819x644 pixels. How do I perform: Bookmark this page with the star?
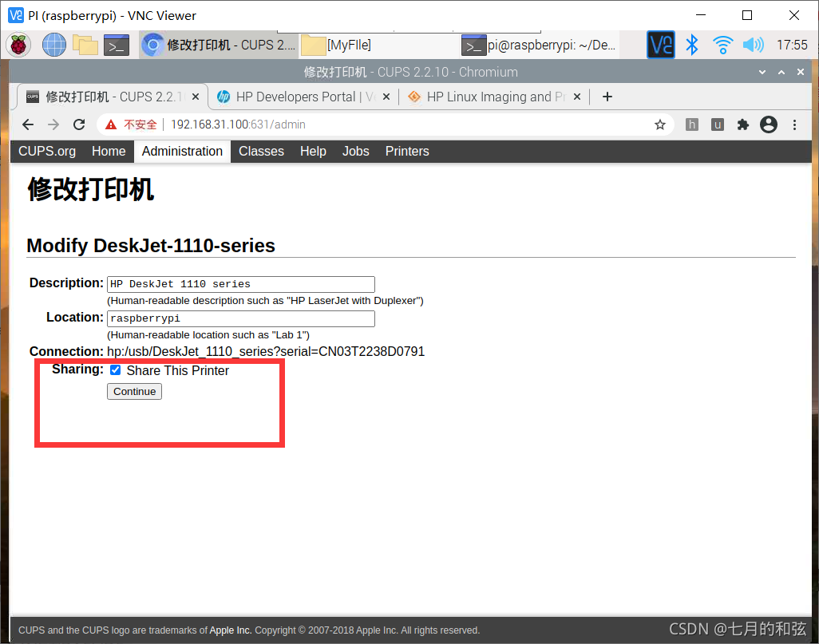click(660, 124)
